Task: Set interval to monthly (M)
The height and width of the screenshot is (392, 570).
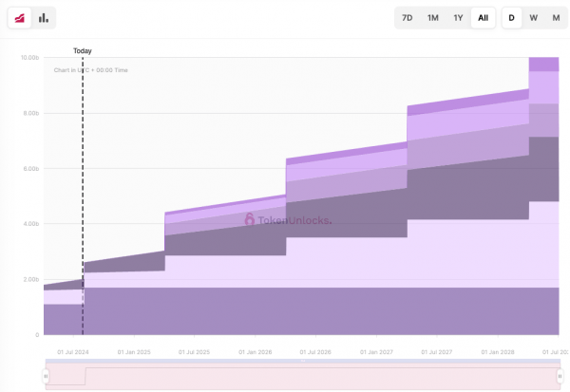Action: click(x=555, y=18)
